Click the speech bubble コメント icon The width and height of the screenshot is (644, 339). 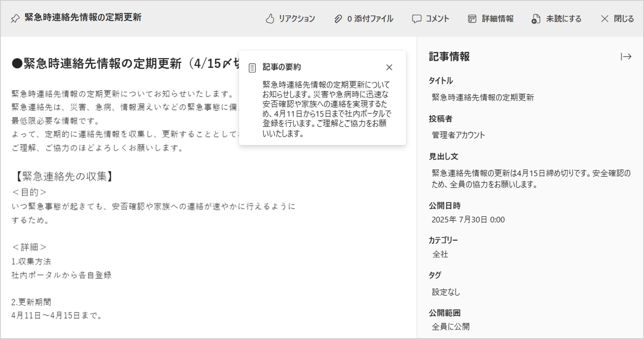tap(417, 19)
